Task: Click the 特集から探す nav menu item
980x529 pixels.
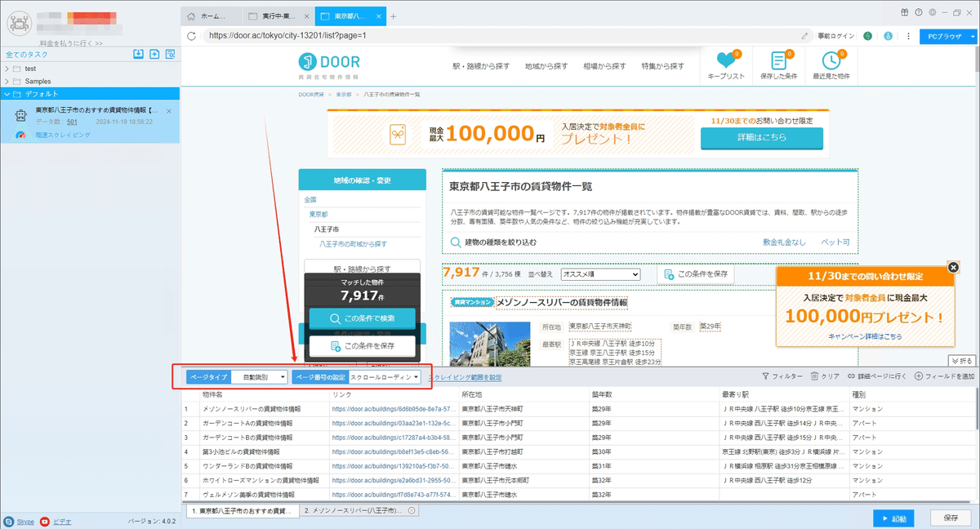Action: (662, 66)
